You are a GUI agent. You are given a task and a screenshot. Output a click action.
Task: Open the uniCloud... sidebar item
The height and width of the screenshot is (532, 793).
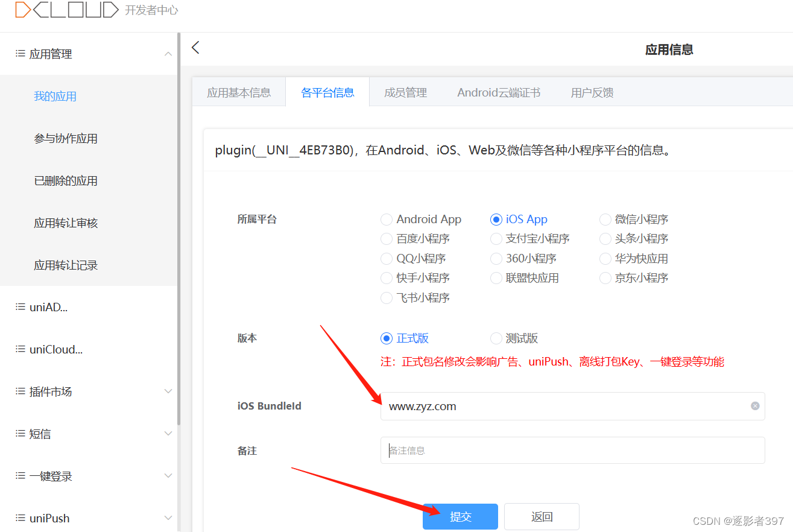pyautogui.click(x=89, y=349)
